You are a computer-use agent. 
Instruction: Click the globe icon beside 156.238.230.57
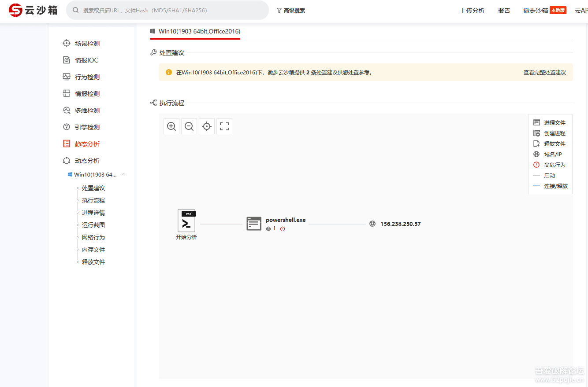coord(372,224)
